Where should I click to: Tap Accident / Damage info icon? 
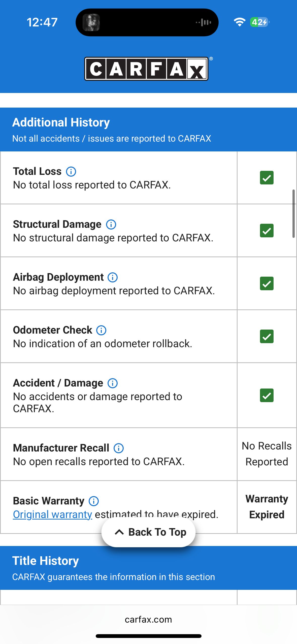tap(113, 383)
